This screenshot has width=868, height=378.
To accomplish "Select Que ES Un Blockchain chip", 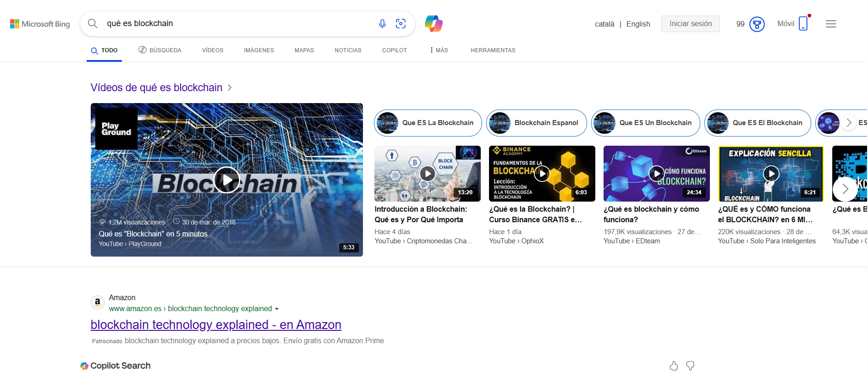I will coord(646,123).
